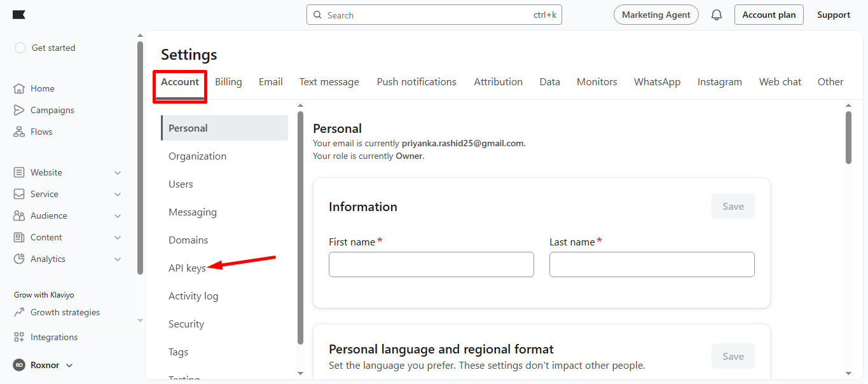Image resolution: width=868 pixels, height=384 pixels.
Task: Select the Campaigns icon in the sidebar
Action: [x=19, y=109]
